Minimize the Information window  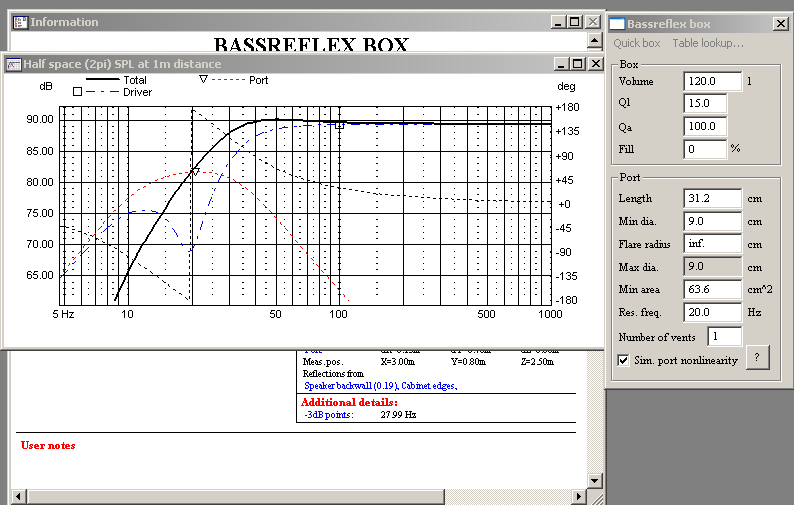click(x=558, y=22)
